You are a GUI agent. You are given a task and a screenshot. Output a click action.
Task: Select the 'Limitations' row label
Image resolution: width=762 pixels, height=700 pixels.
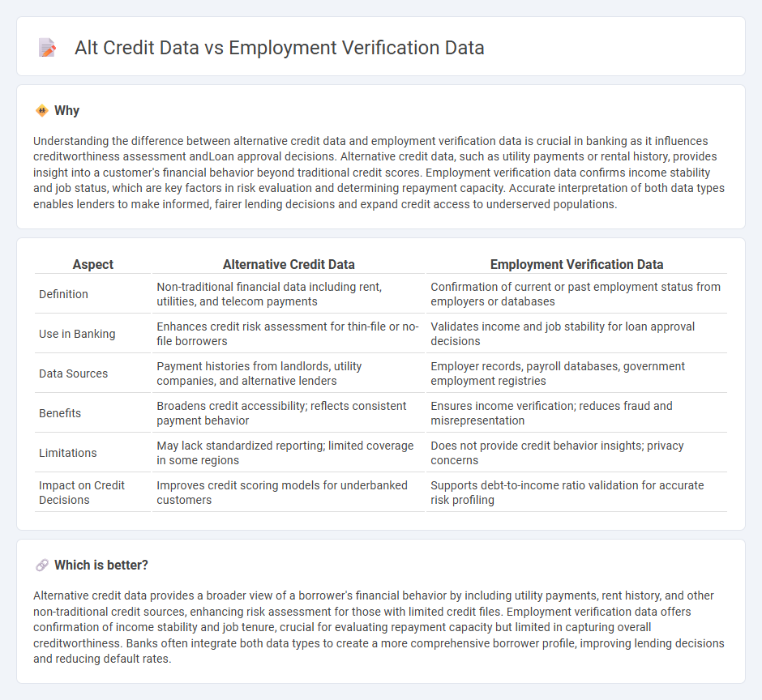click(x=68, y=453)
